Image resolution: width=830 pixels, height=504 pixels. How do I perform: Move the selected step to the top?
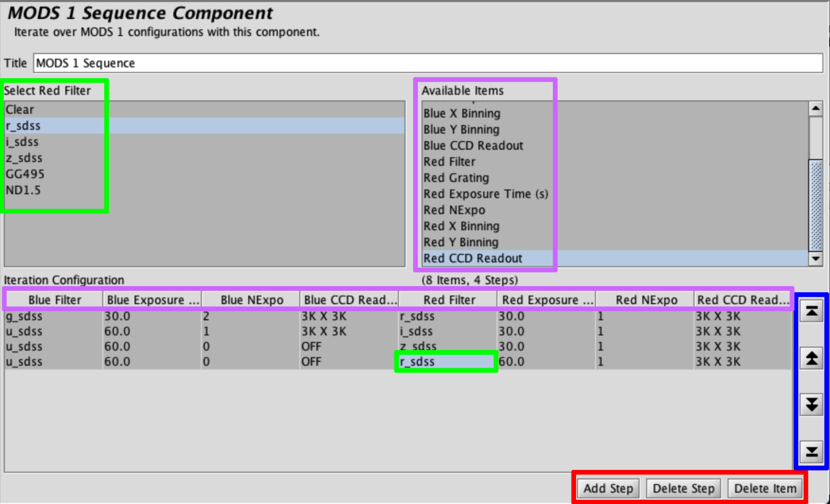[812, 312]
